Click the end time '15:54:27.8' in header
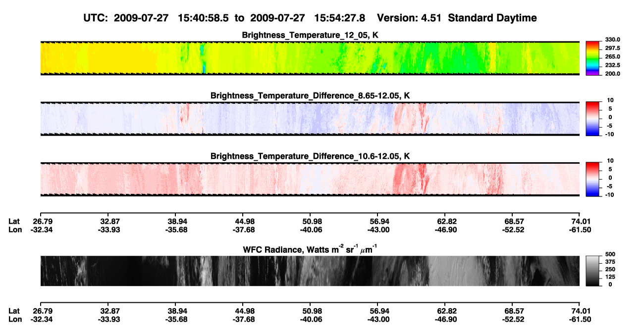This screenshot has width=644, height=330. pos(340,18)
